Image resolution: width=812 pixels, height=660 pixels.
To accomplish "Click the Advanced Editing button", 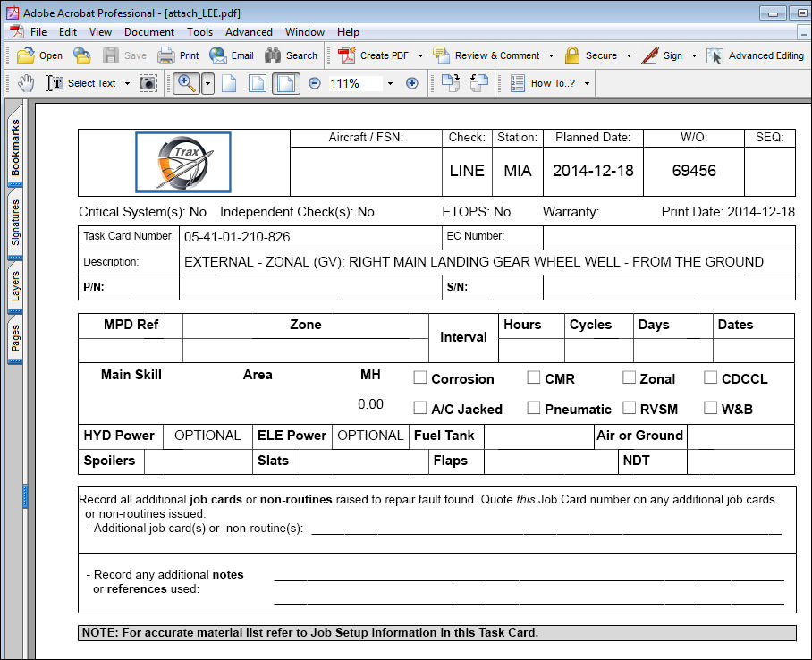I will coord(756,55).
